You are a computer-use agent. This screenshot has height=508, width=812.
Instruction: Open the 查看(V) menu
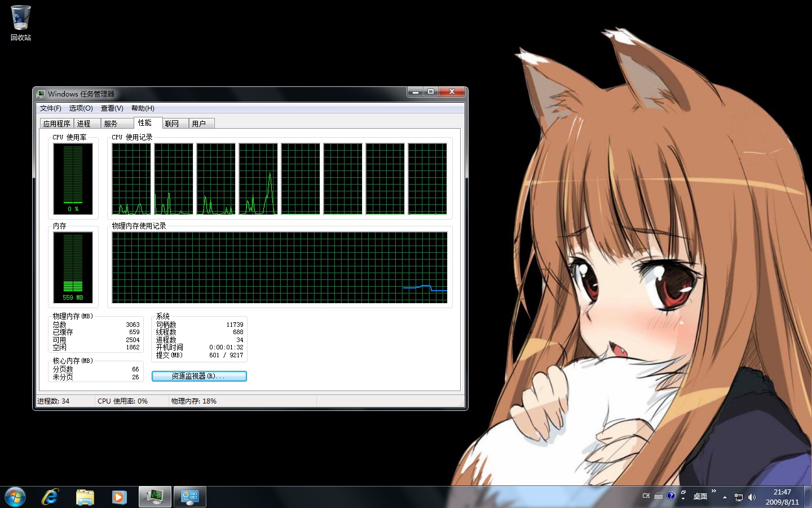point(112,108)
